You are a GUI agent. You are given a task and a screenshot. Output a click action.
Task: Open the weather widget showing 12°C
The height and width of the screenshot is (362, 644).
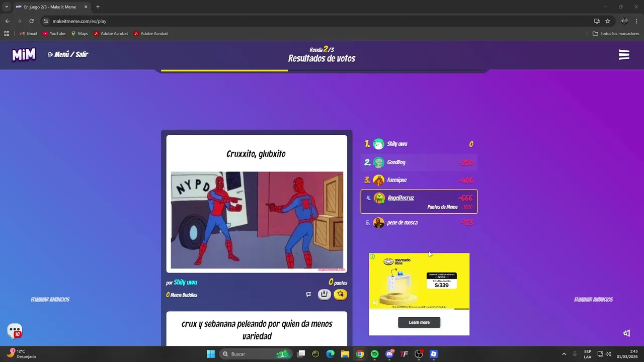(21, 354)
